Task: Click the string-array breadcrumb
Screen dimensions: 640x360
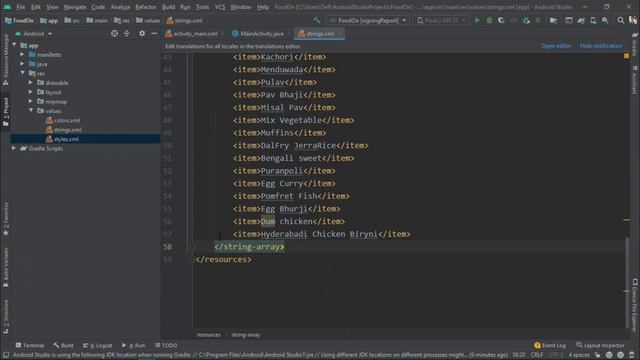Action: coord(246,335)
